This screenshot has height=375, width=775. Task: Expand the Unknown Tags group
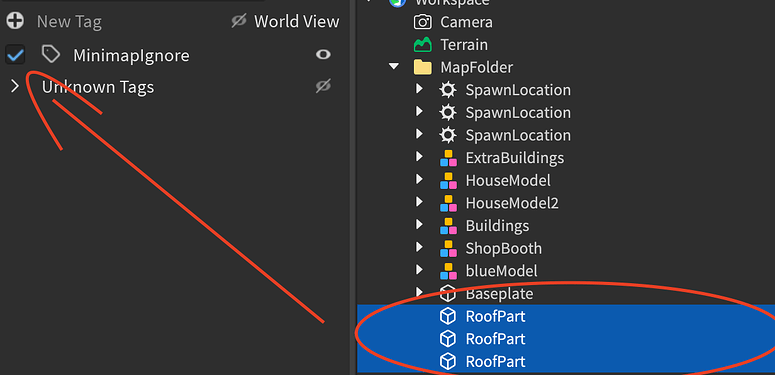(15, 87)
